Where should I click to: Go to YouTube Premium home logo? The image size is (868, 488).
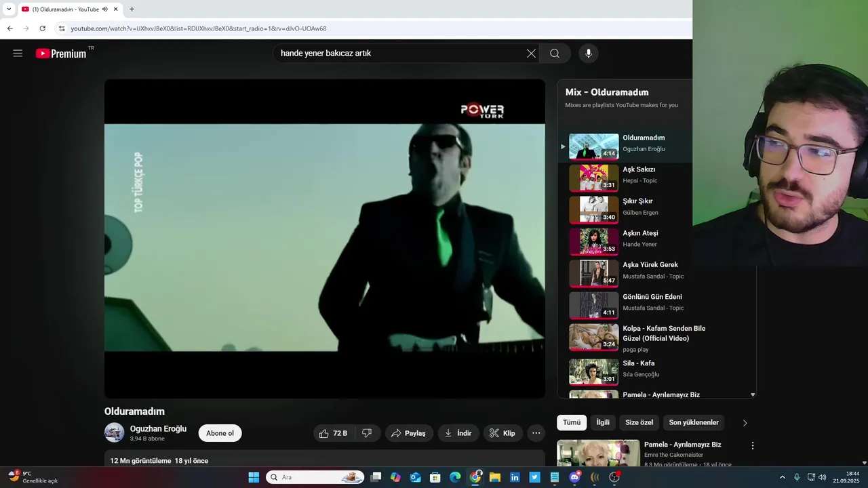coord(61,54)
